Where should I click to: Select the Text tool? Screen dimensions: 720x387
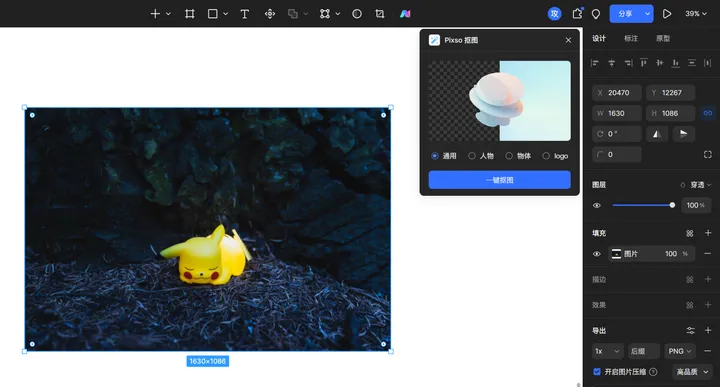pyautogui.click(x=245, y=14)
